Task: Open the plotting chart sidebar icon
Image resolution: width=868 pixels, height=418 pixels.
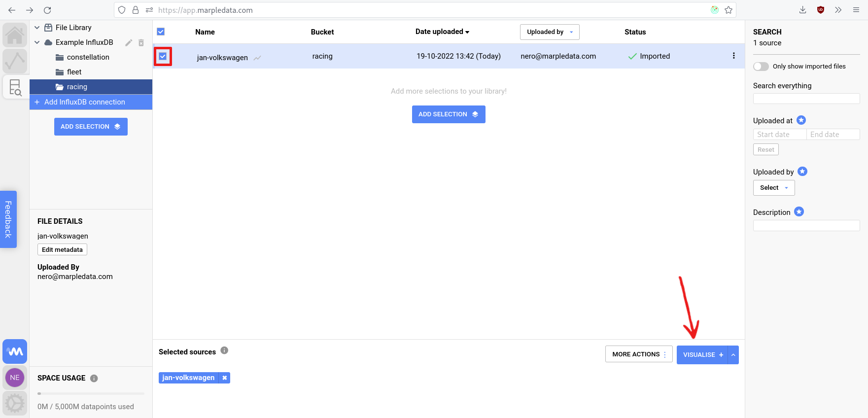Action: tap(15, 61)
